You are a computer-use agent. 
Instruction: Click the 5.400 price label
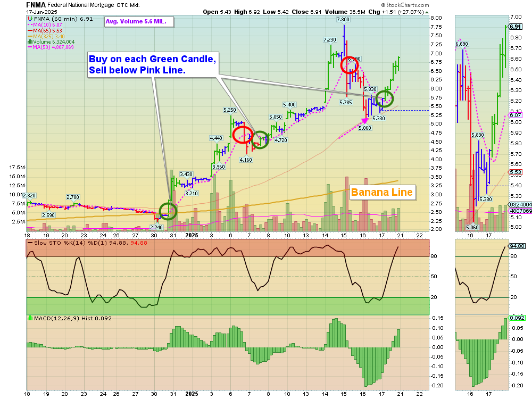pos(289,105)
